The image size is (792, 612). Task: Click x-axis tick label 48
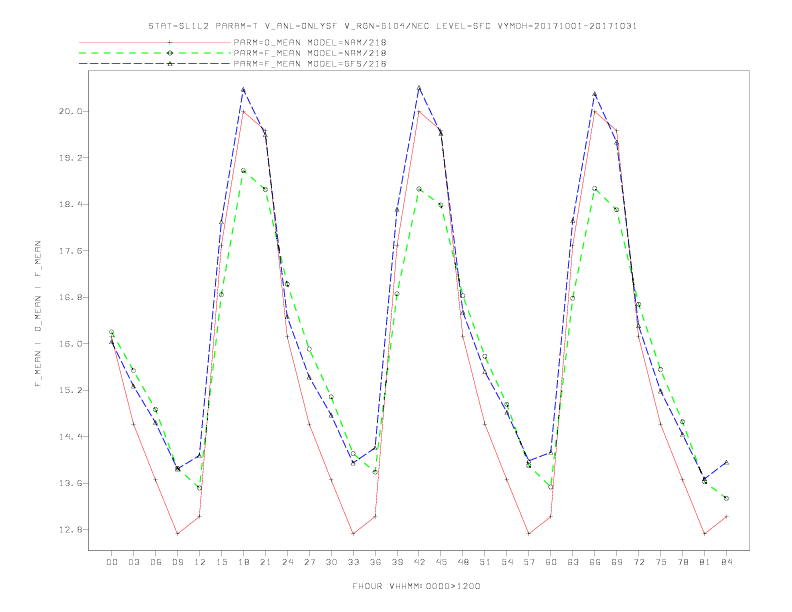(463, 562)
